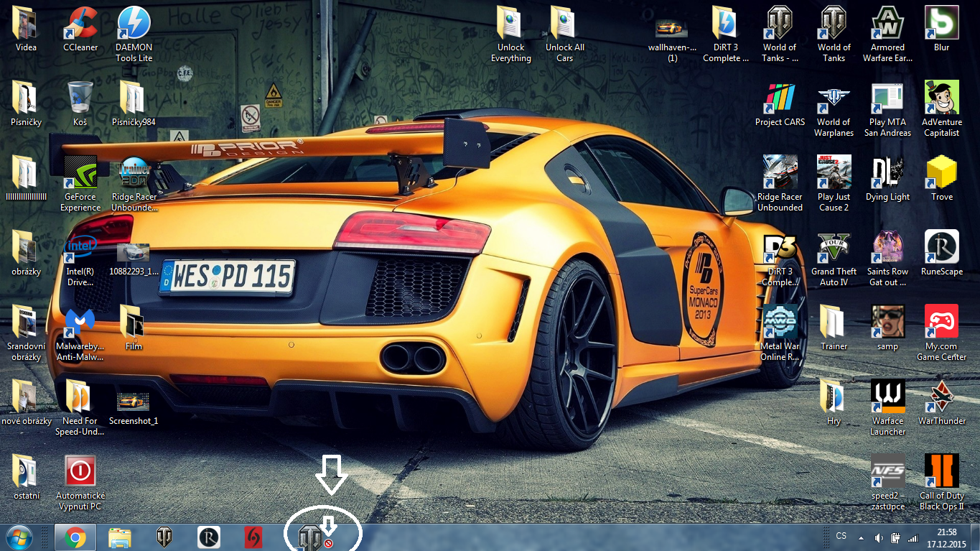Click the Windows Start button
The width and height of the screenshot is (980, 551).
(19, 537)
